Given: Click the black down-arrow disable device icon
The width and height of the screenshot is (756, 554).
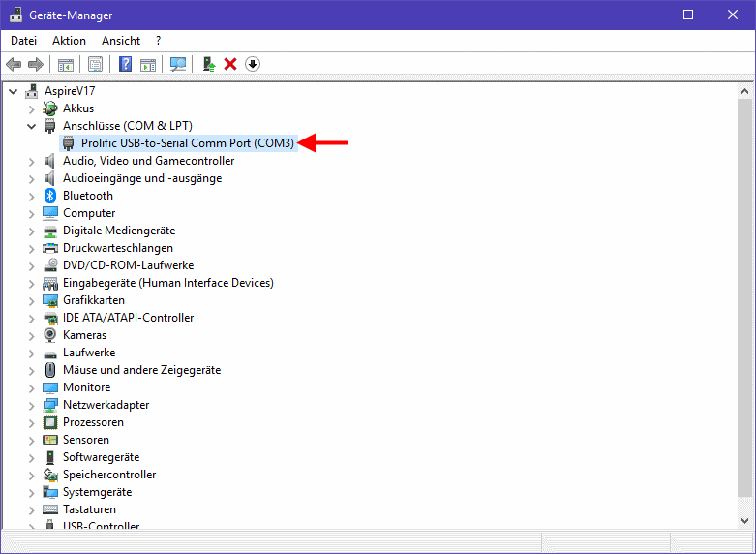Looking at the screenshot, I should pos(253,64).
